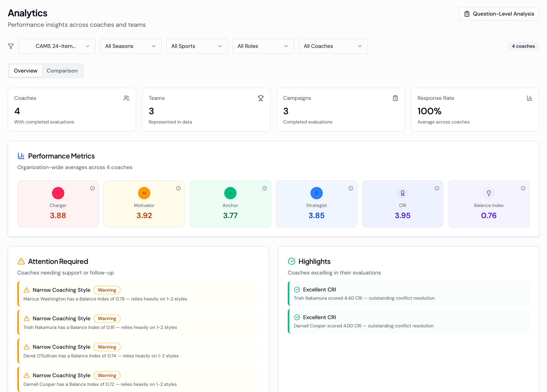
Task: Click the Coaches card people icon
Action: (126, 98)
